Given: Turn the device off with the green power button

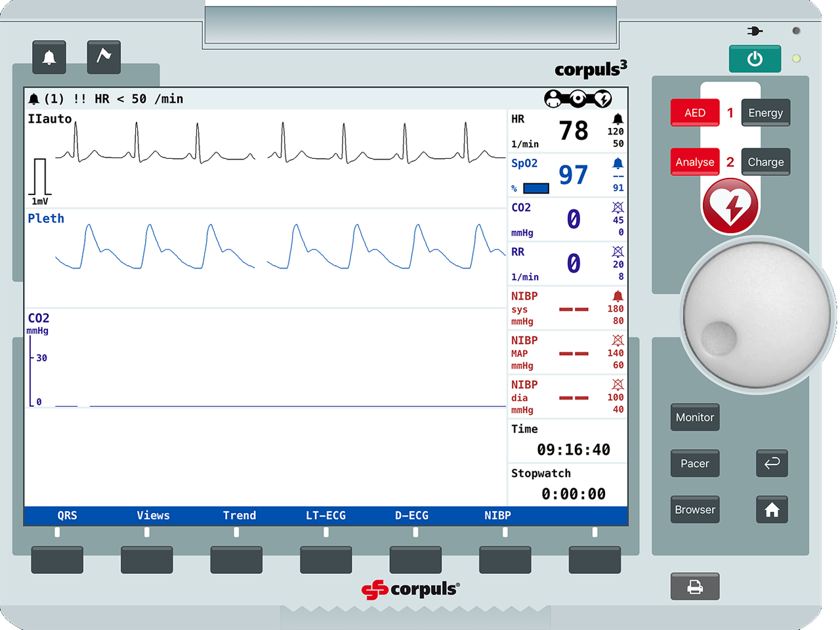Looking at the screenshot, I should pyautogui.click(x=755, y=58).
